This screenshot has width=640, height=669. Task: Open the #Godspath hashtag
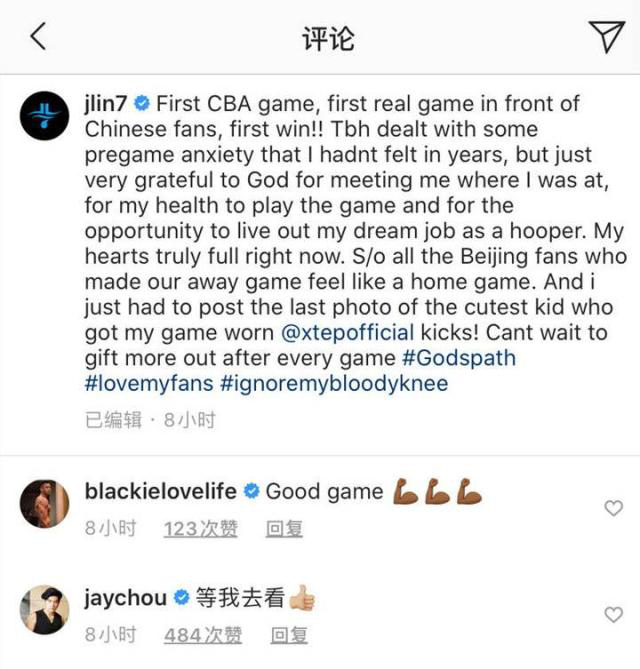tap(459, 358)
